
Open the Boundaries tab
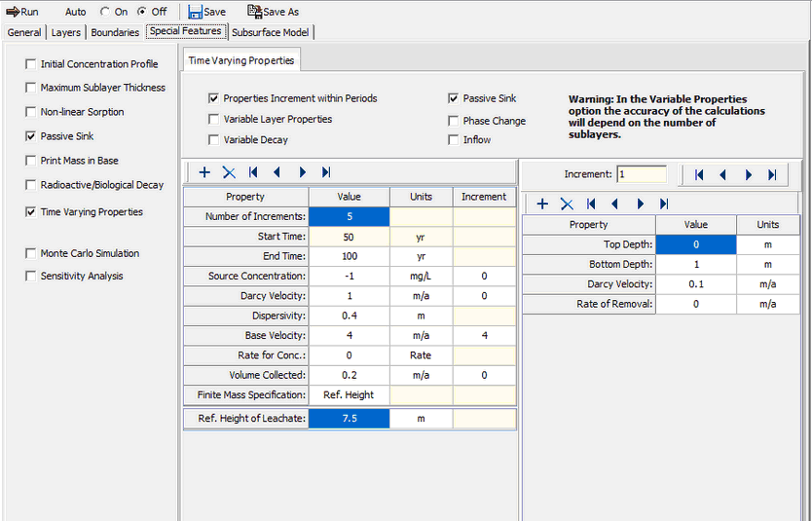point(115,32)
